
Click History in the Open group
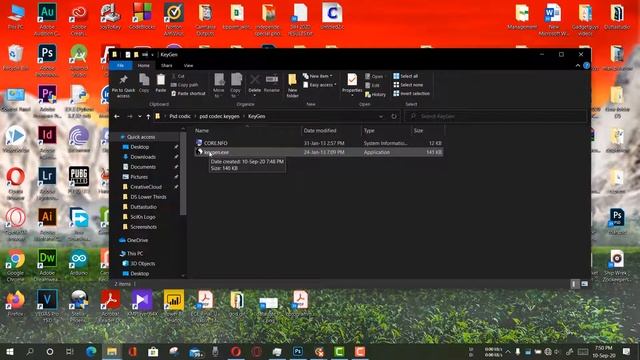pyautogui.click(x=375, y=94)
